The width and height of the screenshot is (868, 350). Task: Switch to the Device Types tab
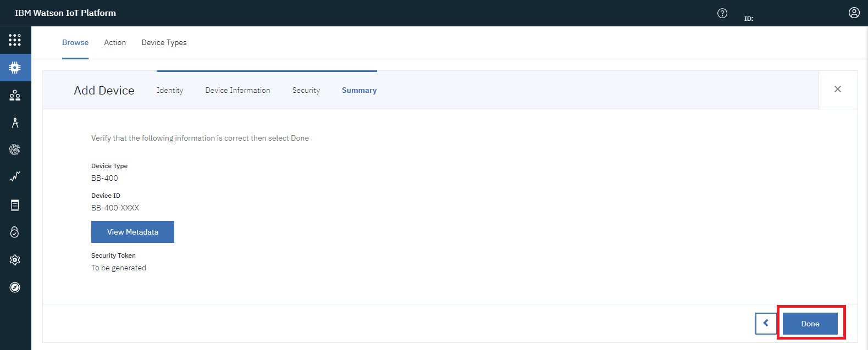coord(164,42)
